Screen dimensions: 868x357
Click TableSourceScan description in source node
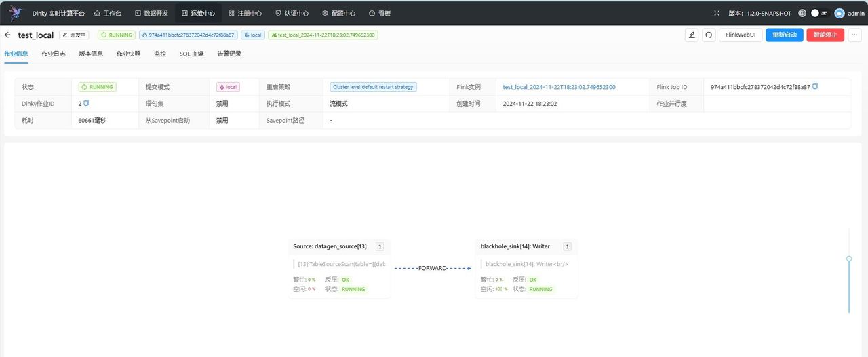342,263
